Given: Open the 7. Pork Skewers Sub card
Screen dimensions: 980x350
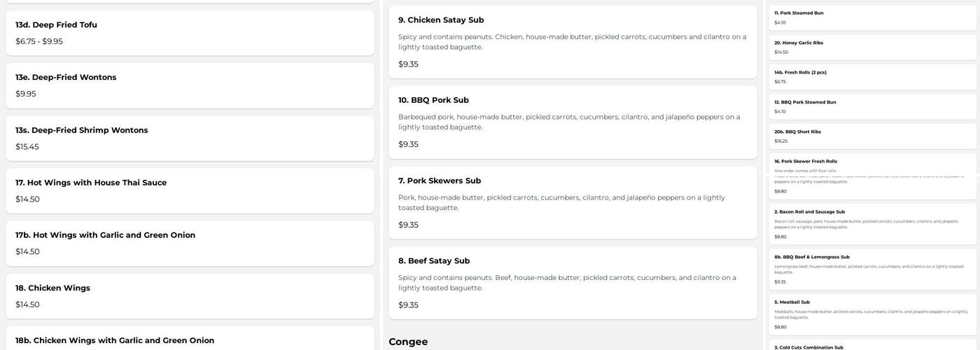Looking at the screenshot, I should tap(573, 202).
